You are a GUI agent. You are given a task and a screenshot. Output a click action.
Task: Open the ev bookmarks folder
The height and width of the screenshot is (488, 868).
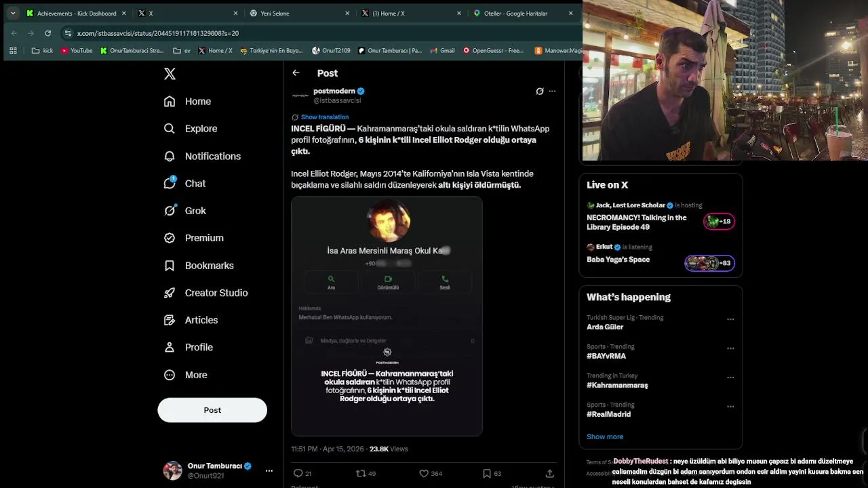[x=182, y=50]
